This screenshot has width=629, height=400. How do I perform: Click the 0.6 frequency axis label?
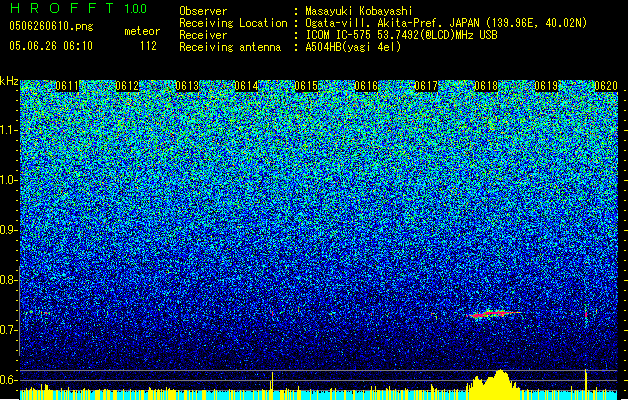[x=9, y=380]
